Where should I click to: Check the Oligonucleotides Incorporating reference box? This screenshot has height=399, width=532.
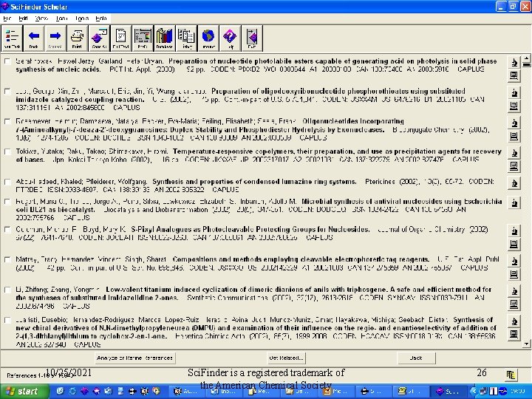pyautogui.click(x=7, y=121)
